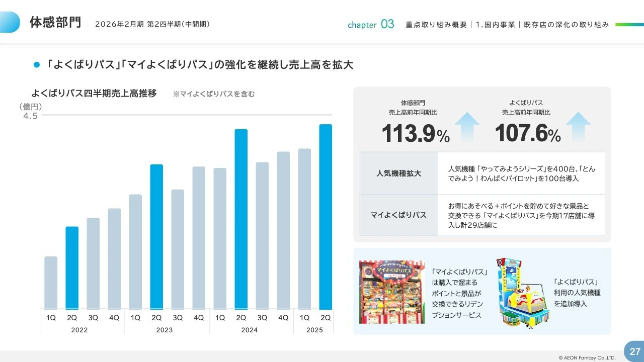Click the 4.5 y-axis value label
The height and width of the screenshot is (362, 644).
30,116
